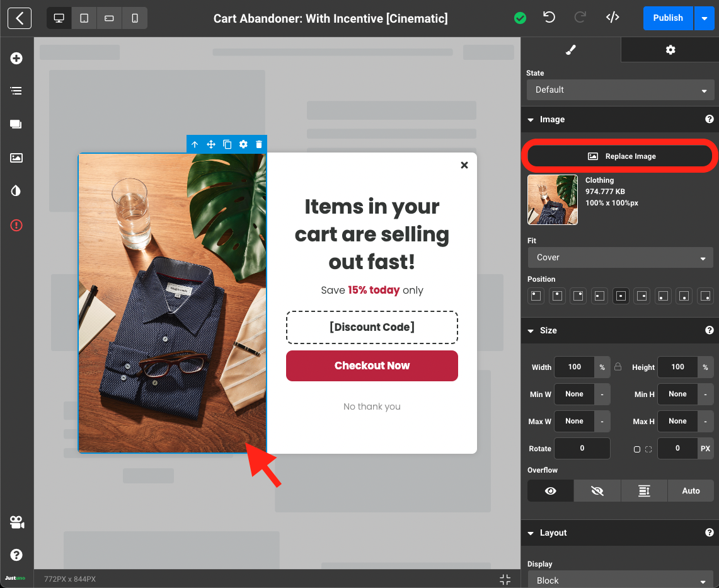Switch to the brush style tab

[x=571, y=50]
